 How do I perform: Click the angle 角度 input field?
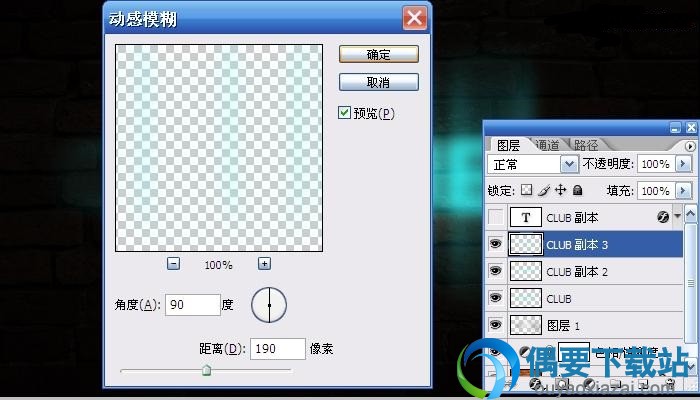[192, 305]
